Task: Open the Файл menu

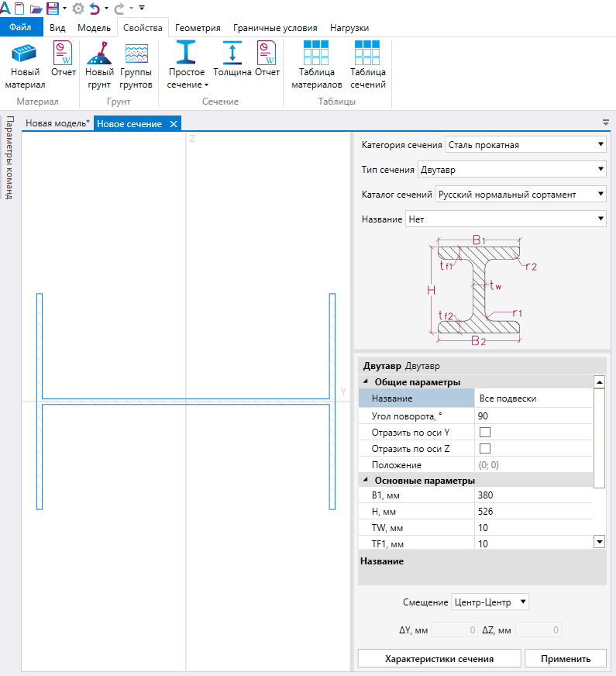Action: 21,27
